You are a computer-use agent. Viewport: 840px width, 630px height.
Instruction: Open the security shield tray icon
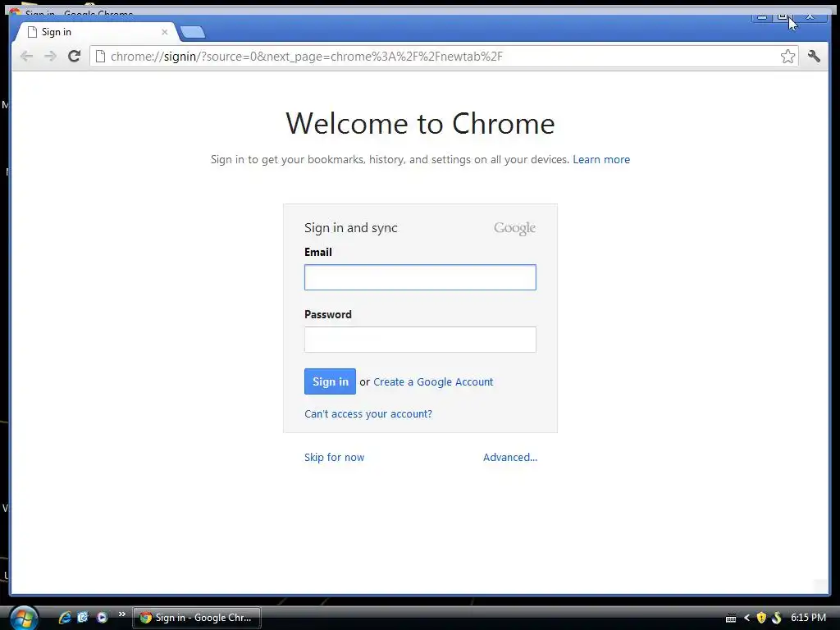click(760, 618)
